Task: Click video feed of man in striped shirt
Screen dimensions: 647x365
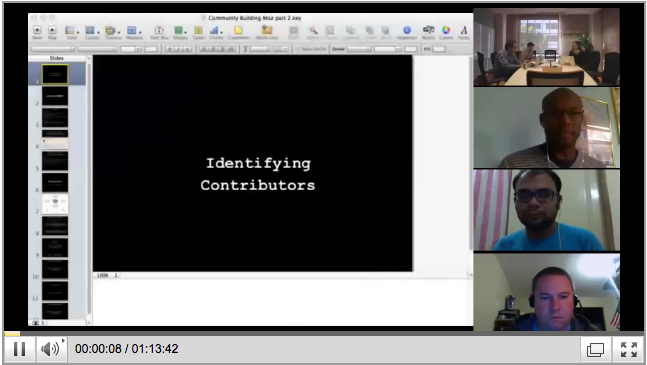Action: 546,127
